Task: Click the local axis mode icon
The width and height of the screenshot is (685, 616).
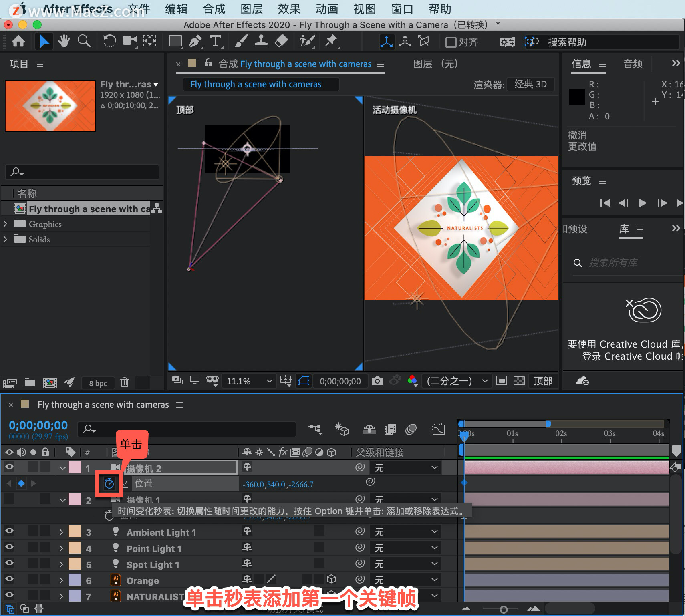Action: coord(387,42)
